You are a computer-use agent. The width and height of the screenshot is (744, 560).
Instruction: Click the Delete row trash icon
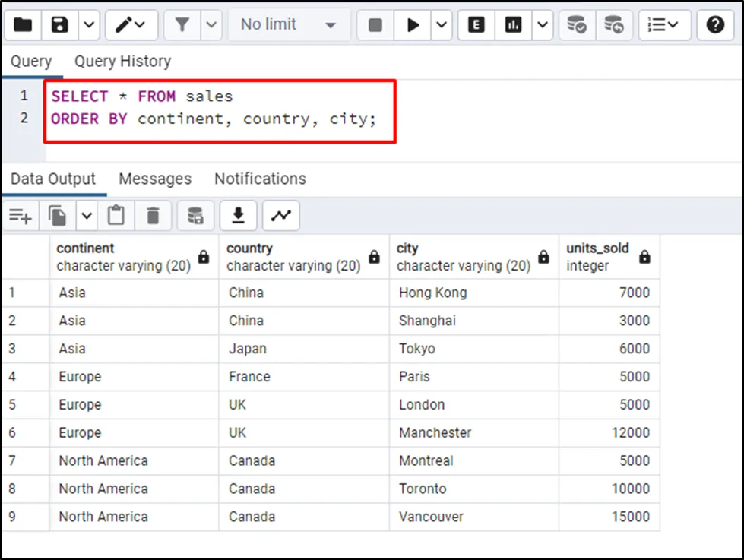pyautogui.click(x=154, y=217)
